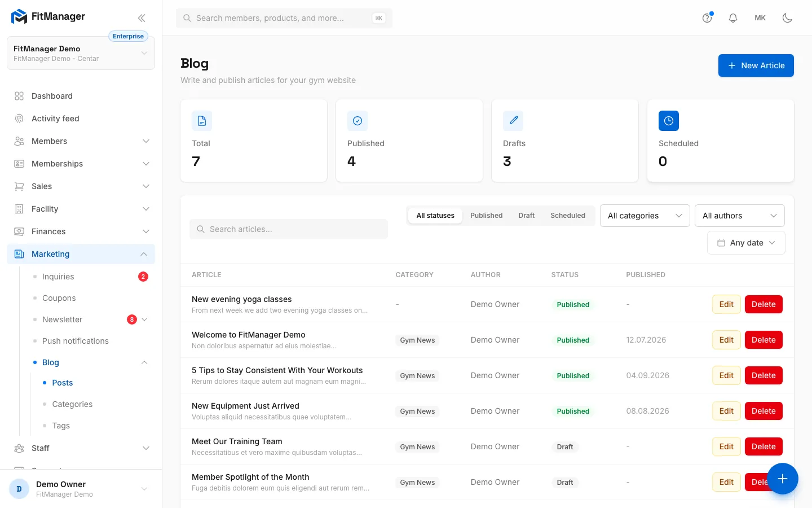Screen dimensions: 812x508
Task: Click the Search articles input field
Action: [289, 229]
